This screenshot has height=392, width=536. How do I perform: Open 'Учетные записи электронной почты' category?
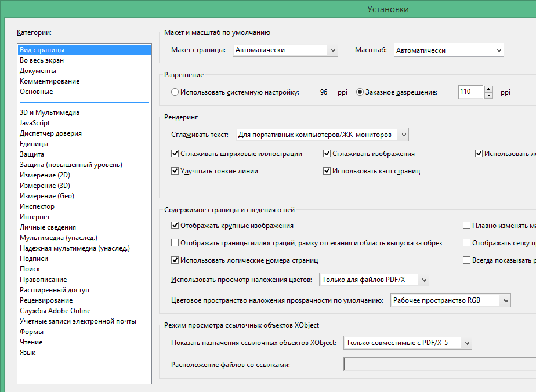point(84,321)
